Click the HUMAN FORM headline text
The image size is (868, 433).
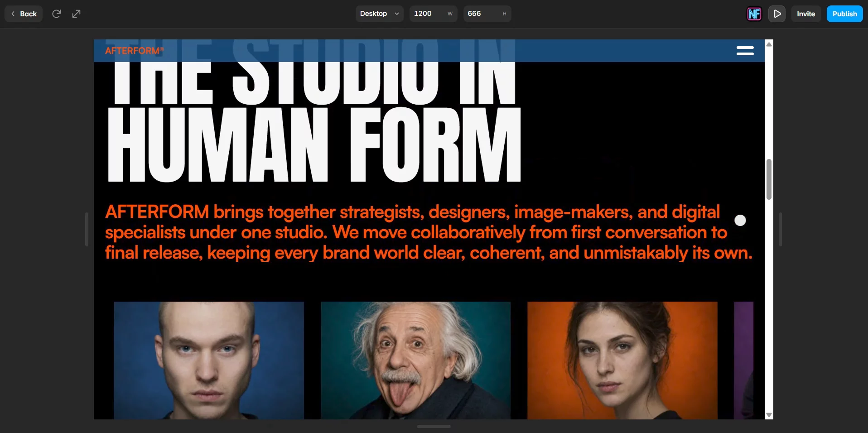(x=314, y=145)
